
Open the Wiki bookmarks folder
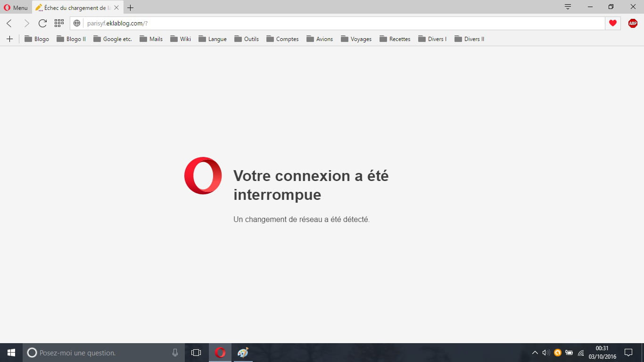click(181, 39)
